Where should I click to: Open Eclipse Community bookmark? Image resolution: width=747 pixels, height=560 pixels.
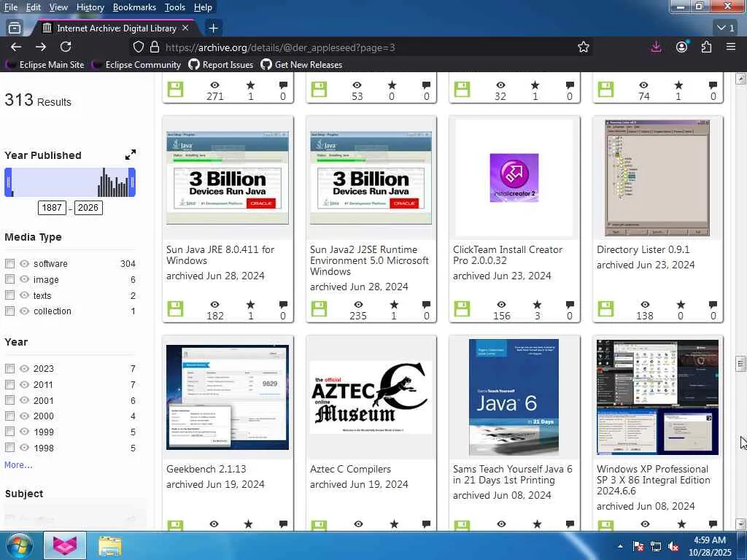(136, 65)
